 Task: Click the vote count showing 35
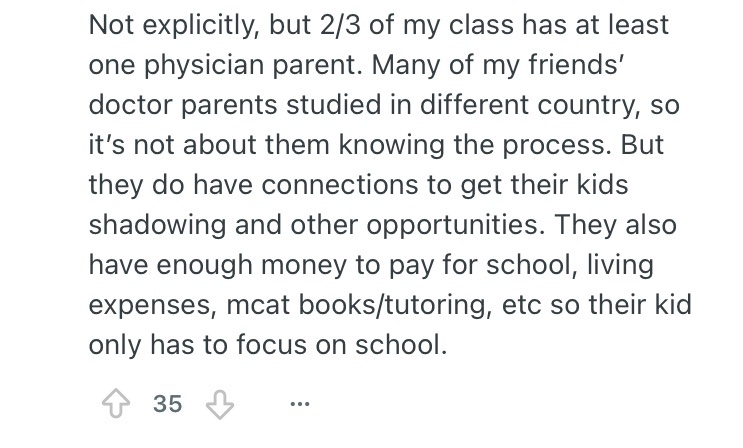[168, 404]
